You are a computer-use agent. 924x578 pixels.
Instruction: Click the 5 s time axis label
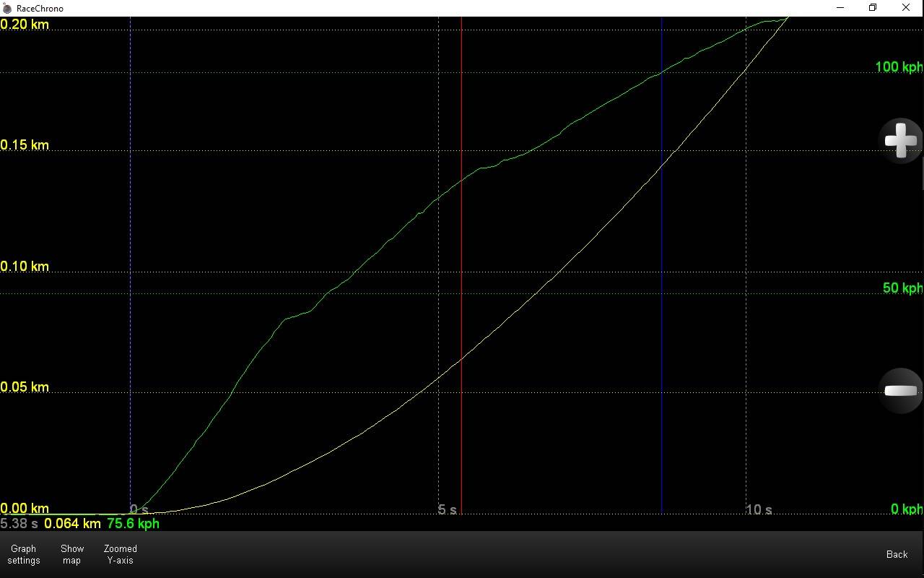[x=448, y=509]
